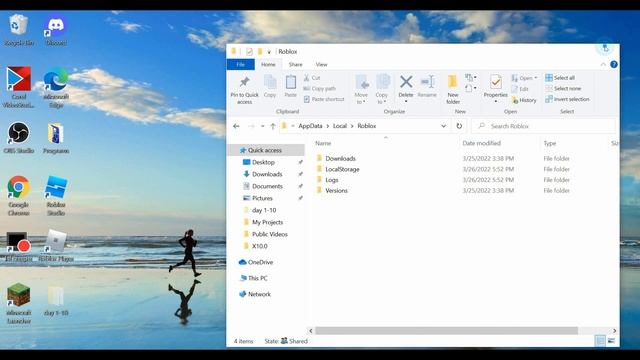Go back with the Back arrow
The image size is (640, 360).
(x=236, y=126)
